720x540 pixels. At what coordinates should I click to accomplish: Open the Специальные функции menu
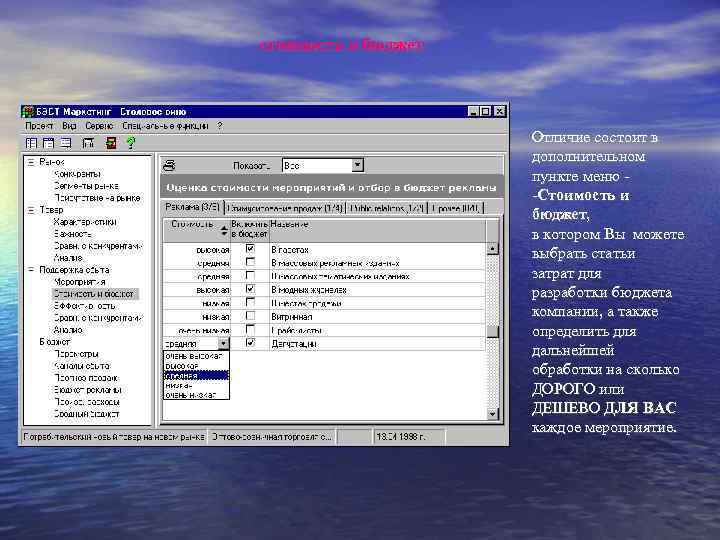pyautogui.click(x=165, y=126)
